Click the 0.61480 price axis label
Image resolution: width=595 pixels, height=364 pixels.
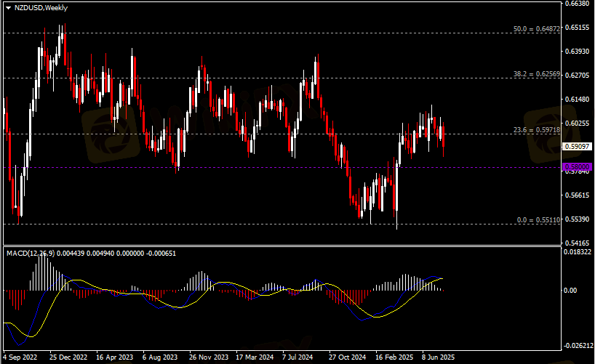(578, 100)
